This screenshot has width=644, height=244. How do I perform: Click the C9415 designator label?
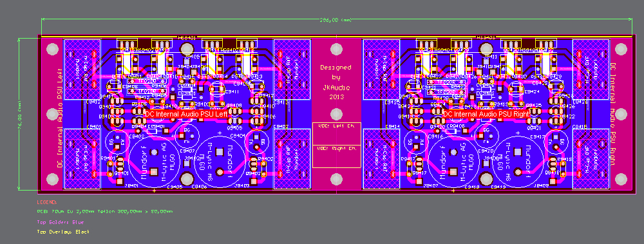tap(580, 127)
